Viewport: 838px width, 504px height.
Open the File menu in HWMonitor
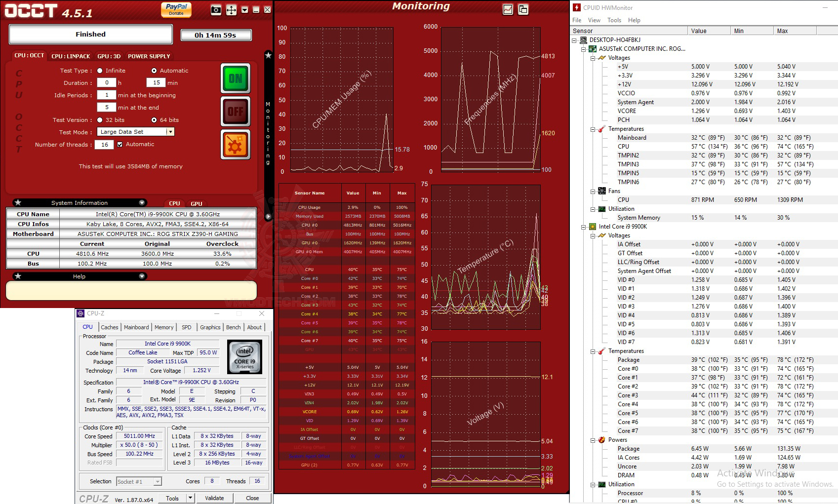point(577,20)
